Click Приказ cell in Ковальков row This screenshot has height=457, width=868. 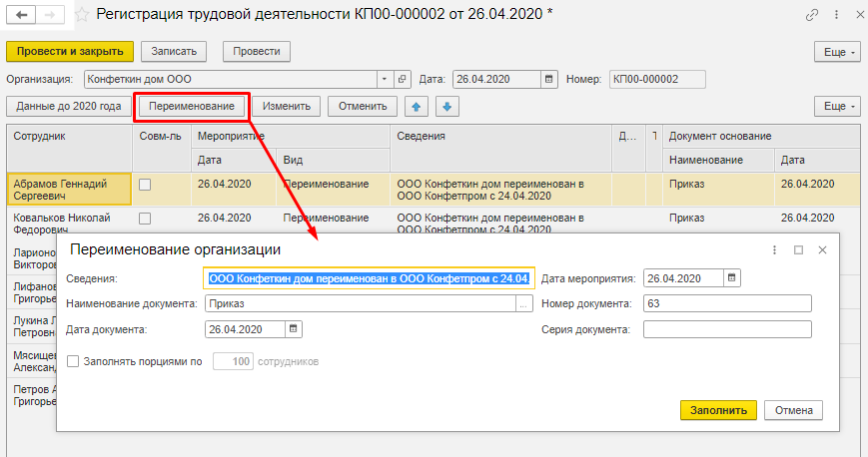[x=718, y=221]
